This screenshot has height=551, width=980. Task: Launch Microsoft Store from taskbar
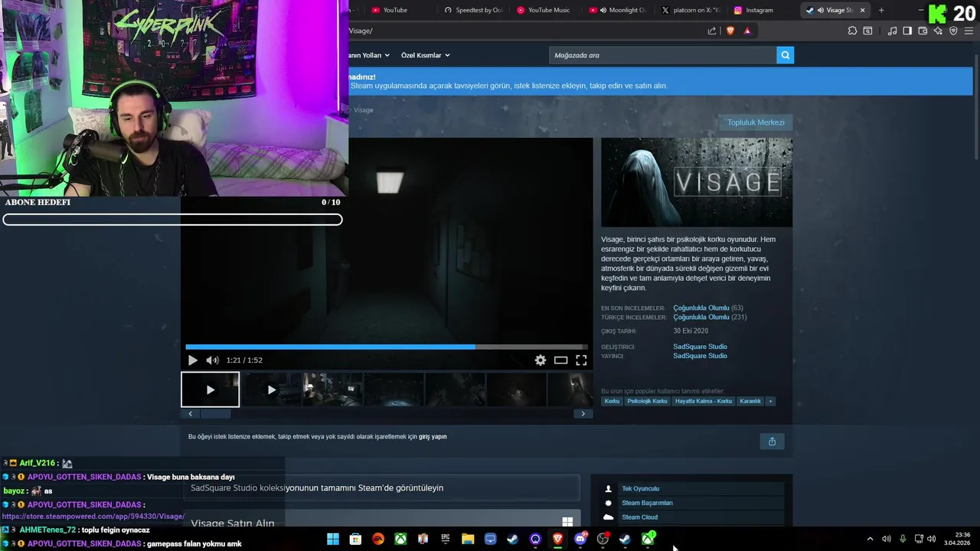pyautogui.click(x=355, y=539)
